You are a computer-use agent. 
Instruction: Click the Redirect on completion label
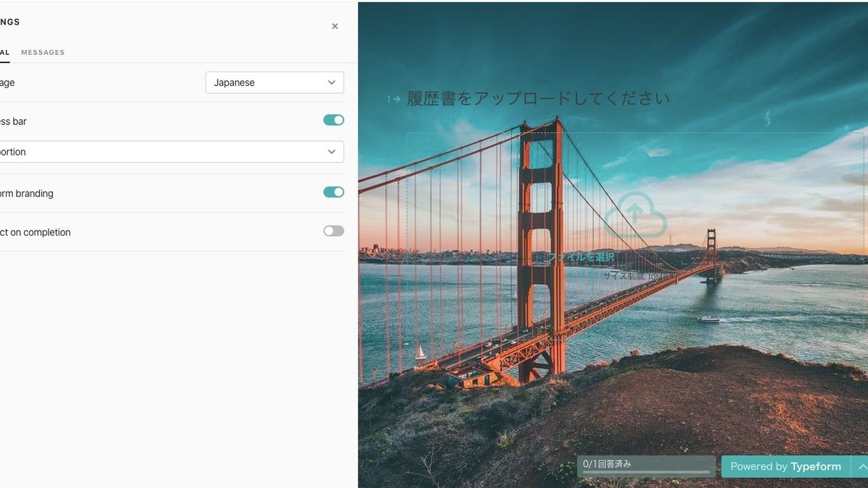click(35, 232)
